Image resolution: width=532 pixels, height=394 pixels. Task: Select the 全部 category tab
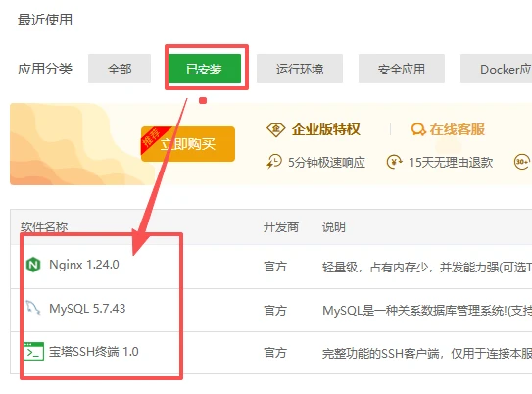120,69
